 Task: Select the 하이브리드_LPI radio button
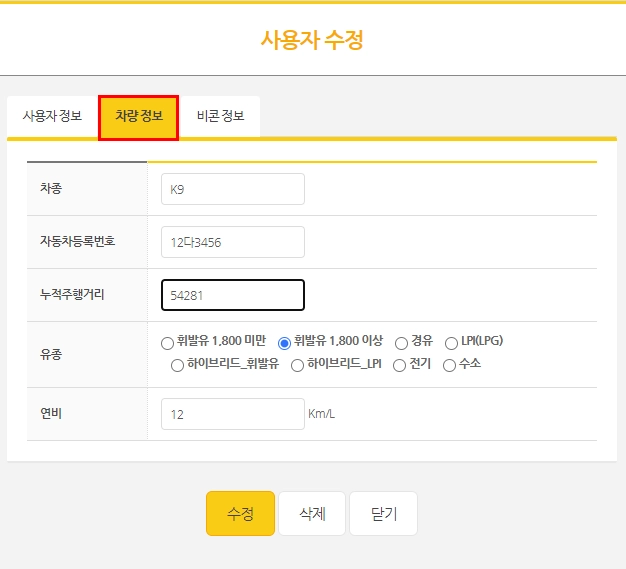(x=297, y=365)
